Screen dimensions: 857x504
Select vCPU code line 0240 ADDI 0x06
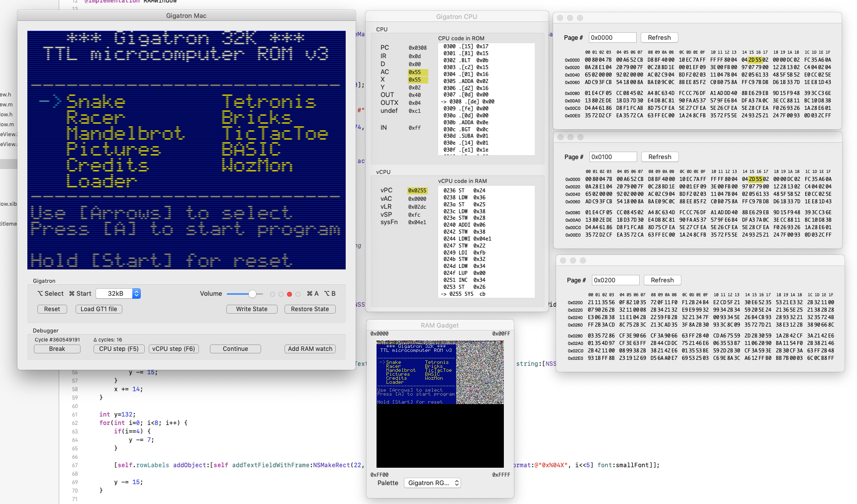pos(465,225)
